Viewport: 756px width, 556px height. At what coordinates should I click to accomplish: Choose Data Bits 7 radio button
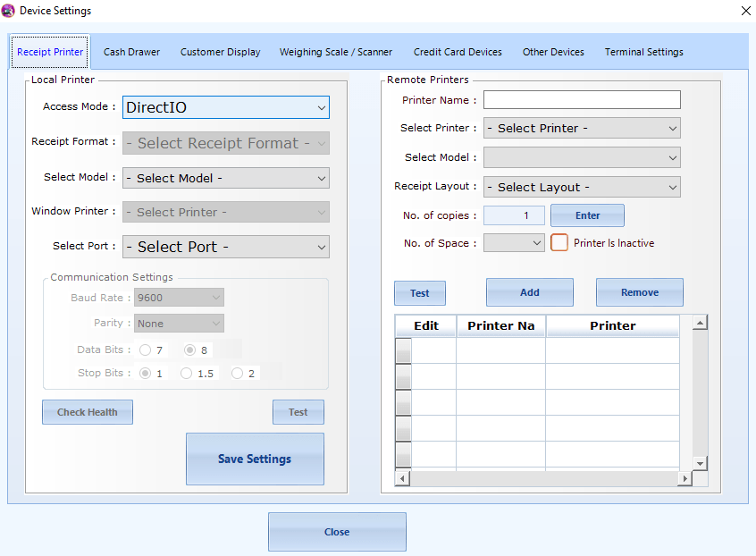click(x=145, y=350)
